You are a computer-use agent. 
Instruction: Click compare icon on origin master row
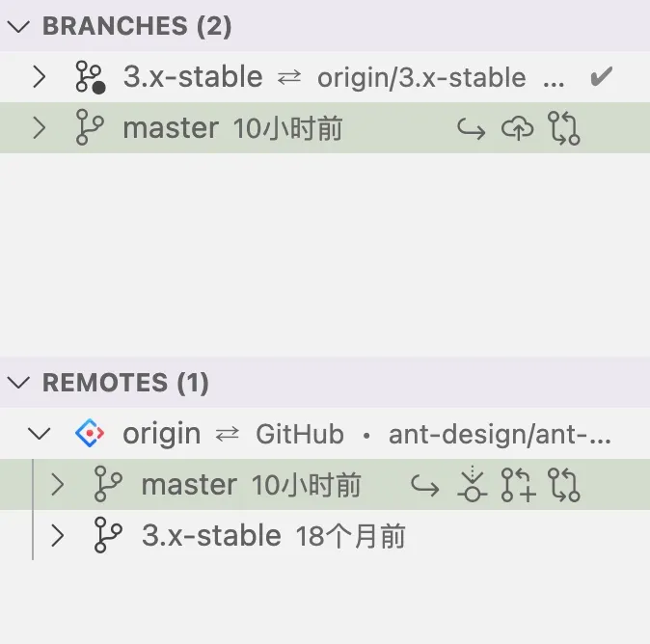pyautogui.click(x=564, y=485)
